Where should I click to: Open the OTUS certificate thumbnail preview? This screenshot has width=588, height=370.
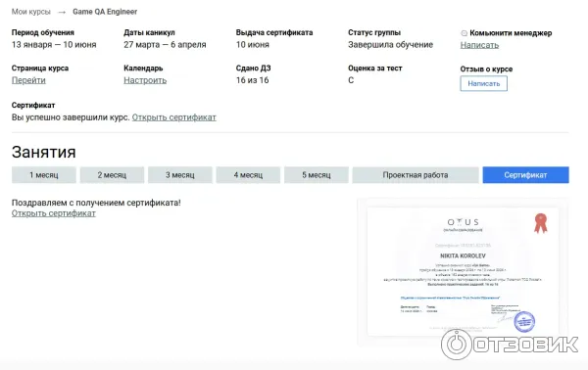[x=463, y=271]
